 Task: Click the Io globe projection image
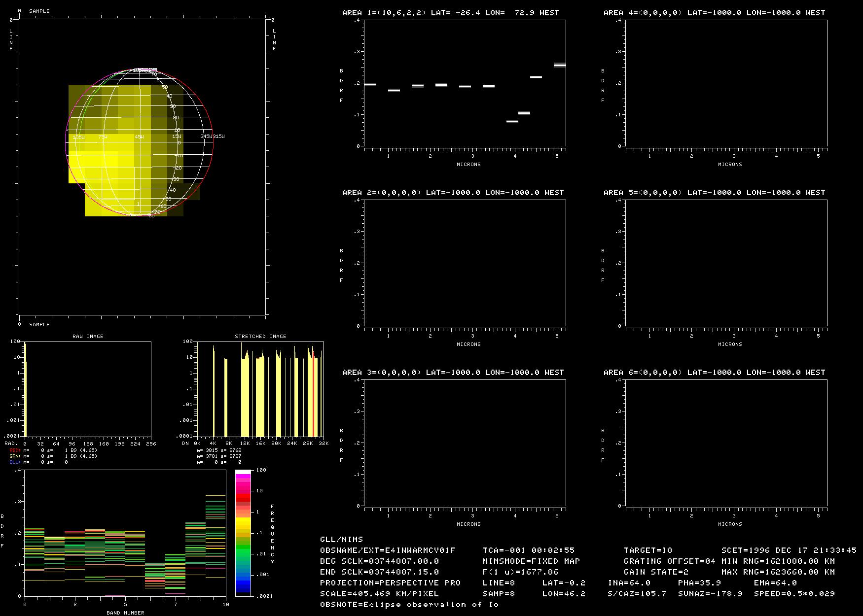[x=139, y=143]
